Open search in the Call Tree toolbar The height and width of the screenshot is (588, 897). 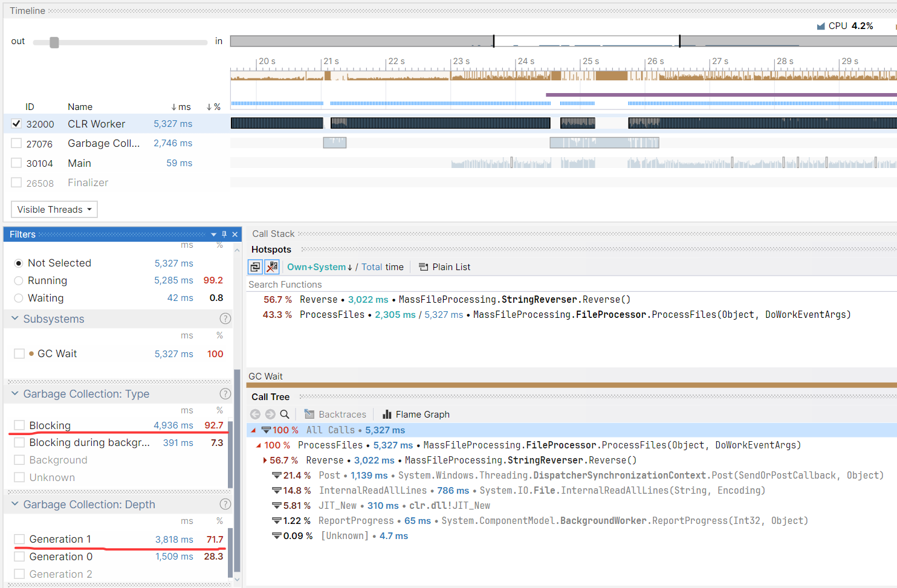285,415
